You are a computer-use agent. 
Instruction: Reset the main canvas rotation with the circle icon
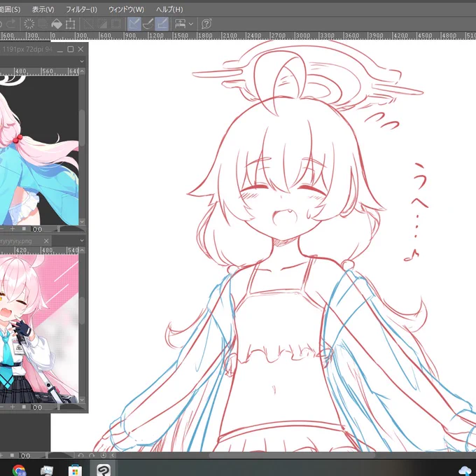click(104, 456)
